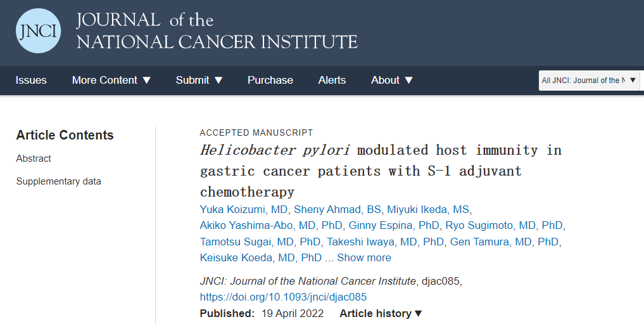The height and width of the screenshot is (324, 644).
Task: Expand the More Content dropdown
Action: pyautogui.click(x=111, y=80)
